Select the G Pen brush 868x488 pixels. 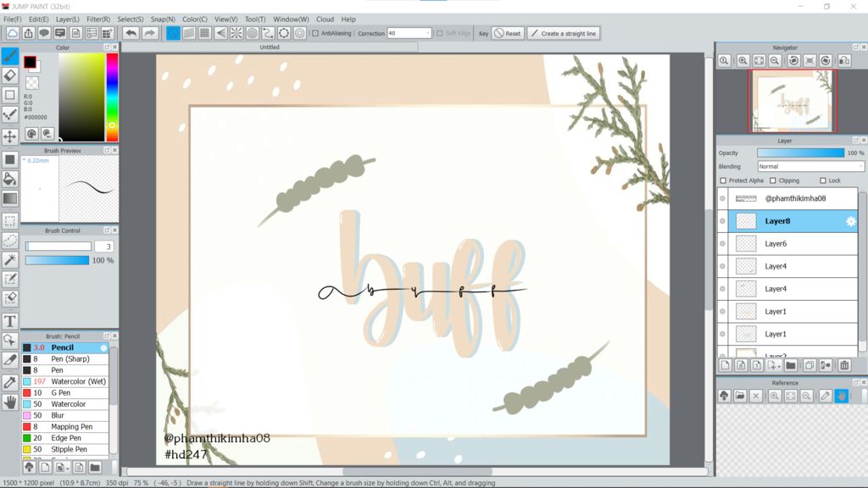point(65,393)
